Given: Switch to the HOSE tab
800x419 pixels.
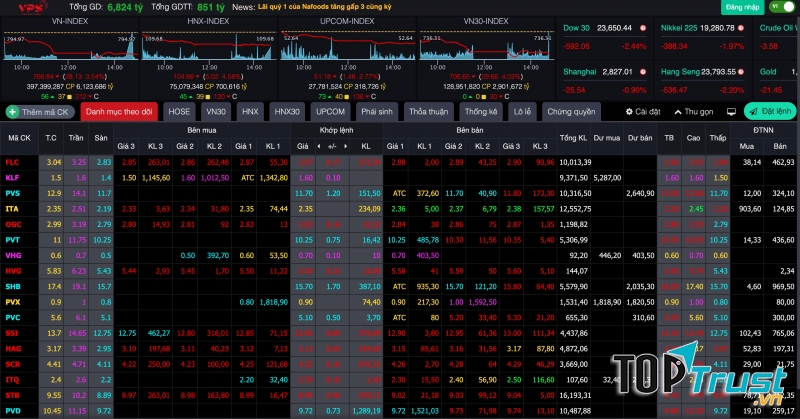Looking at the screenshot, I should (x=180, y=112).
